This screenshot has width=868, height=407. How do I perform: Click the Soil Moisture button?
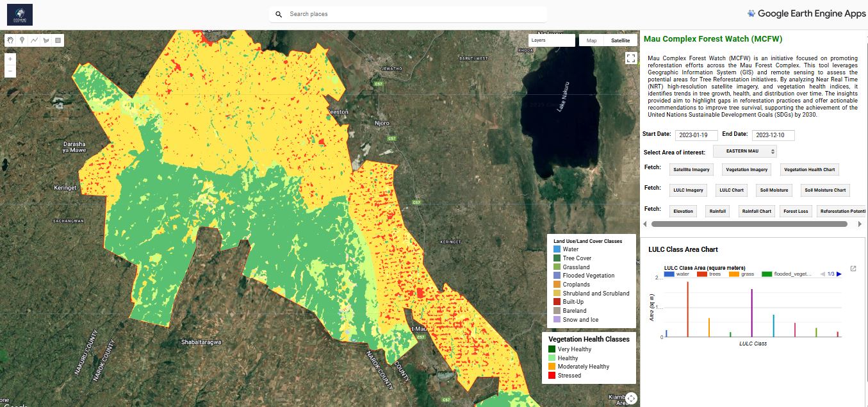[773, 190]
